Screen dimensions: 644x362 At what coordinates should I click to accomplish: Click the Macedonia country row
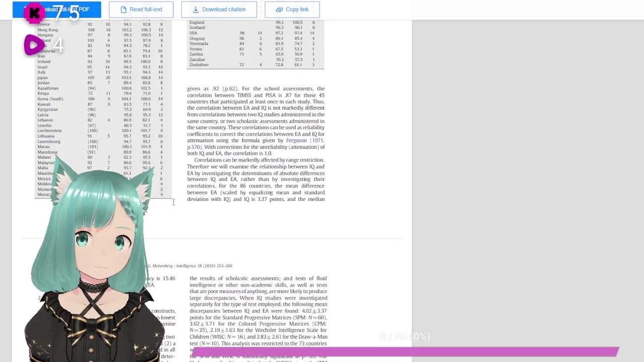(x=100, y=152)
